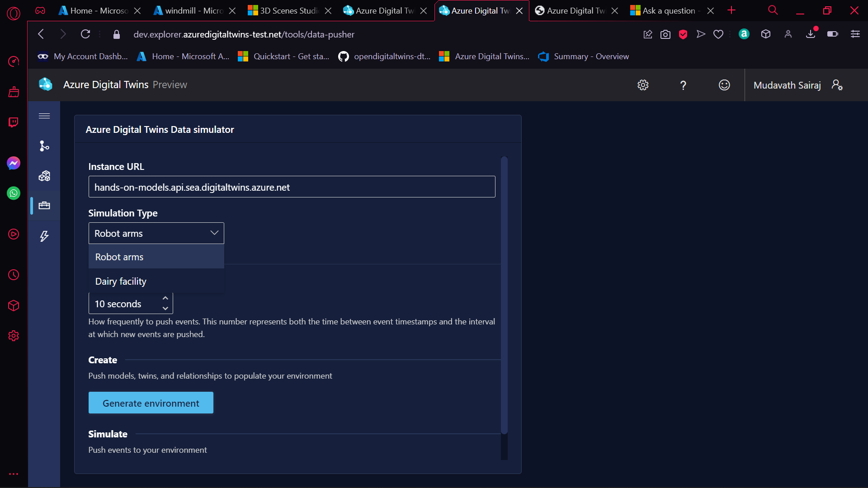
Task: Open the lightning bolt jobs icon
Action: click(44, 236)
